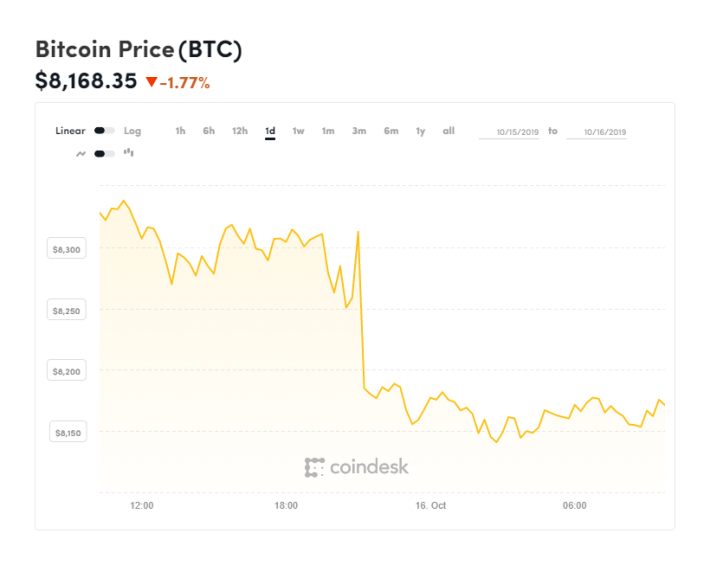The image size is (710, 565).
Task: Select the 1d time range tab
Action: tap(270, 132)
